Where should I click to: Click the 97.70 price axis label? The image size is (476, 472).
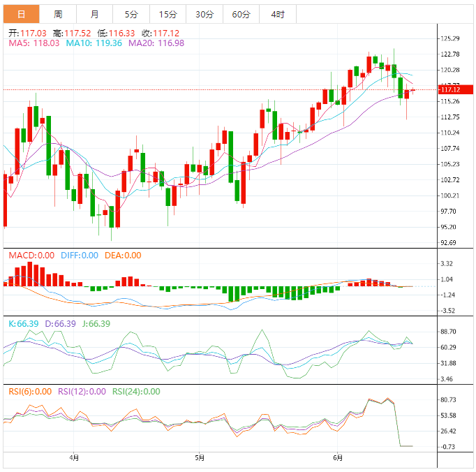pyautogui.click(x=448, y=212)
